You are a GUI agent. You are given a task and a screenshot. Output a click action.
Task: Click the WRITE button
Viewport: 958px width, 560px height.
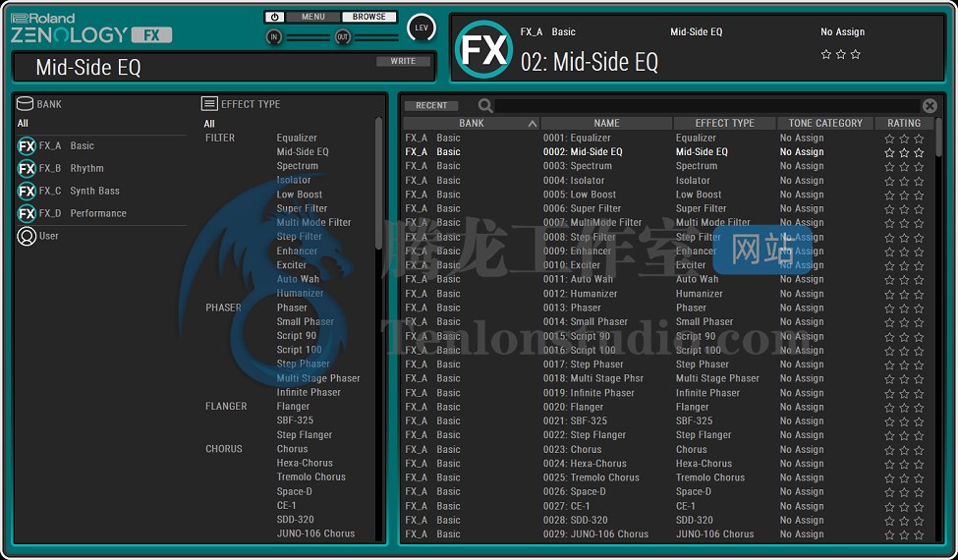403,61
